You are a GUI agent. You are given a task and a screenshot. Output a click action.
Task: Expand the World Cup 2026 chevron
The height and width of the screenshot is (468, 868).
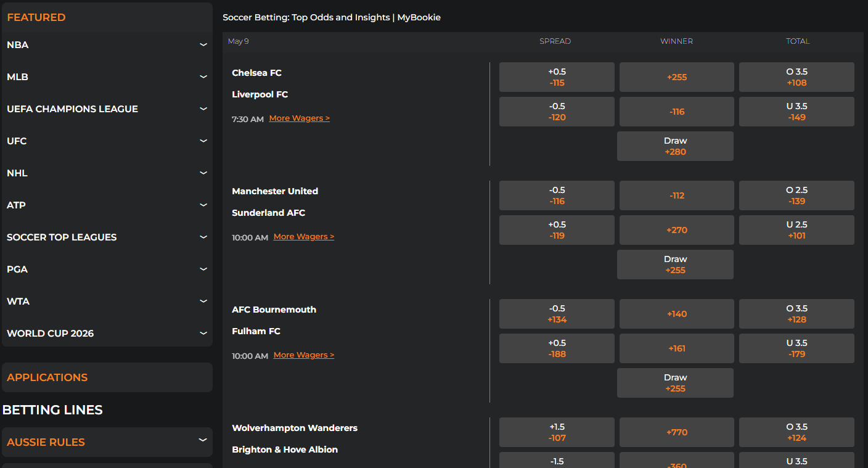point(203,334)
